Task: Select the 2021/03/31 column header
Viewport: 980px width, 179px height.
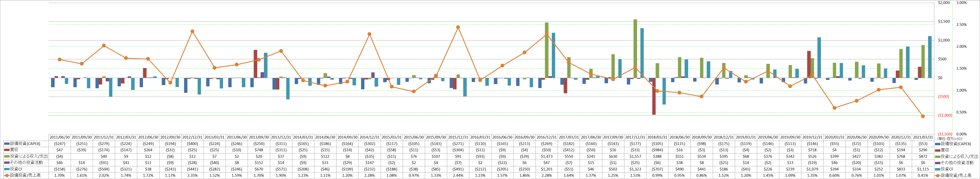Action: [x=923, y=137]
